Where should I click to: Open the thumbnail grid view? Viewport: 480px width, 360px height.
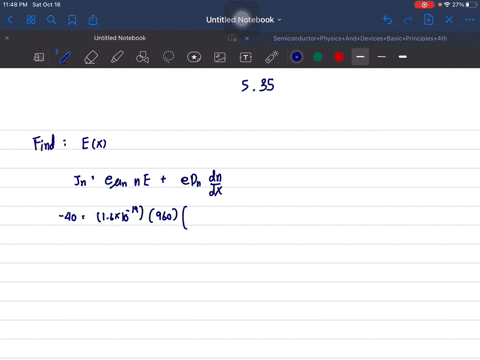(31, 20)
